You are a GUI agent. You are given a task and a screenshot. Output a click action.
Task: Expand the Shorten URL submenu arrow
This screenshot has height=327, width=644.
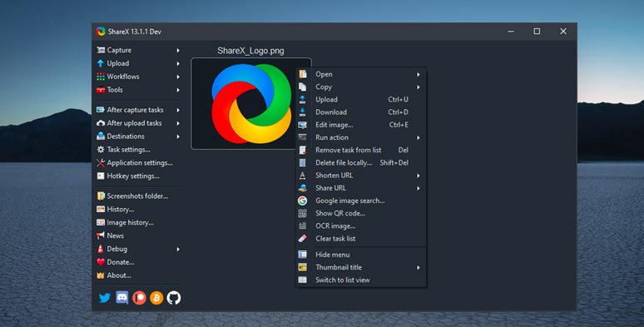(419, 176)
